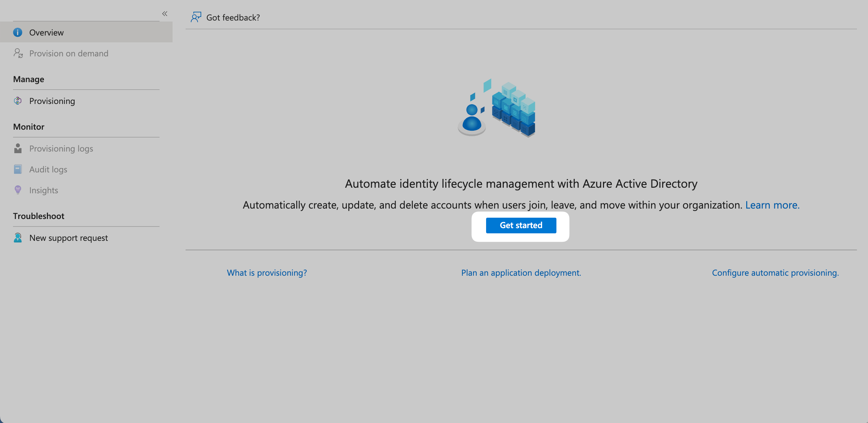The height and width of the screenshot is (423, 868).
Task: Click Got feedback? text
Action: coord(233,17)
